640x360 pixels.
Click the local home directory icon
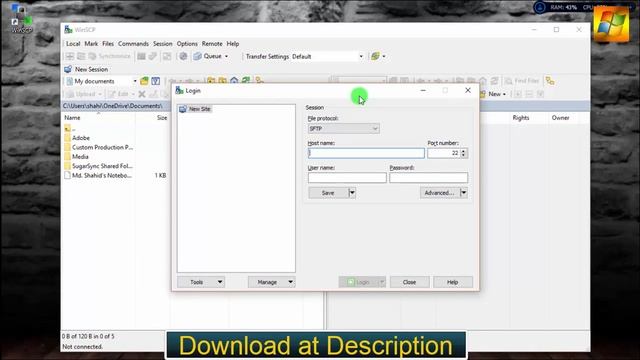pos(234,80)
